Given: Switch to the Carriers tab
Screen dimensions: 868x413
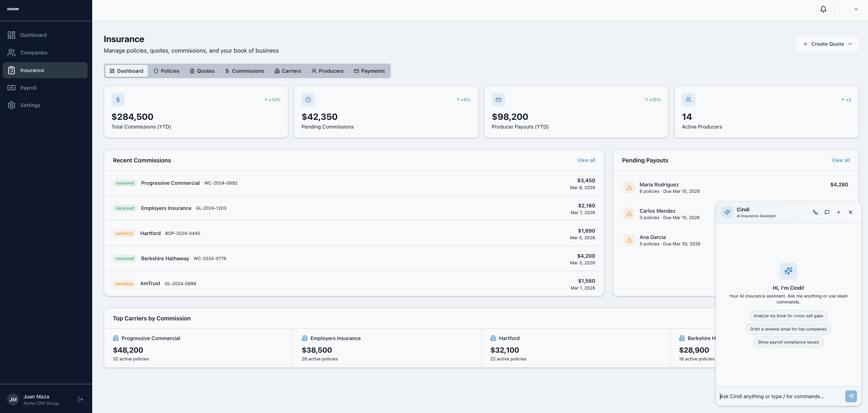Looking at the screenshot, I should (x=288, y=71).
